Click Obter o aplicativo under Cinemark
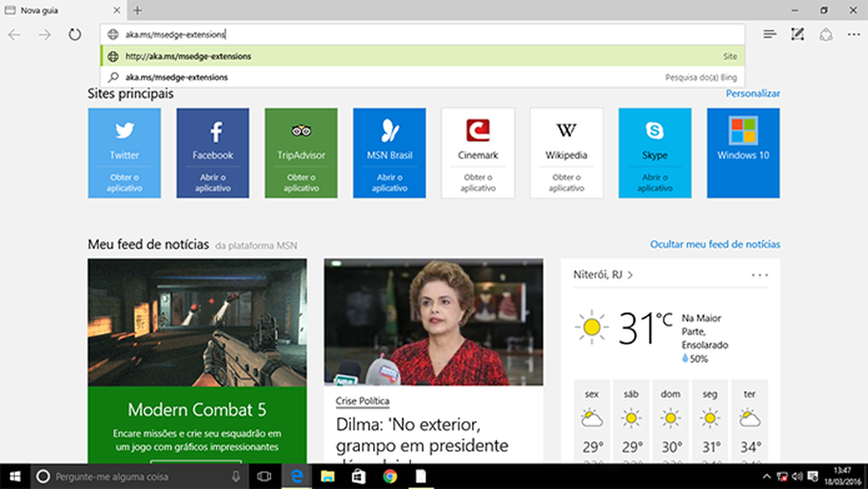 (x=478, y=183)
